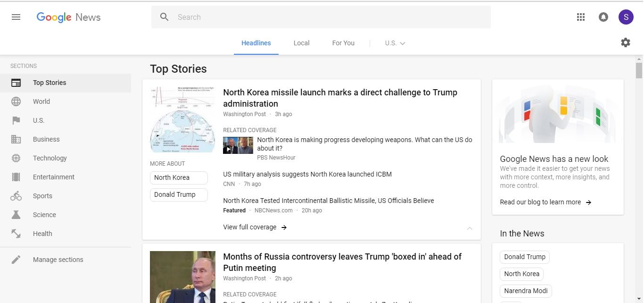Image resolution: width=644 pixels, height=303 pixels.
Task: Click Donald Trump chip in In the News
Action: coord(525,257)
